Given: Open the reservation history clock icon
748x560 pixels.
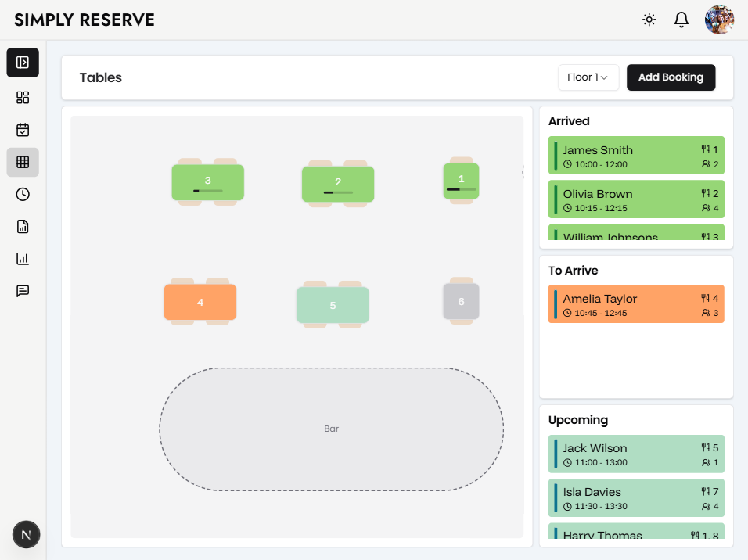Looking at the screenshot, I should click(x=23, y=194).
